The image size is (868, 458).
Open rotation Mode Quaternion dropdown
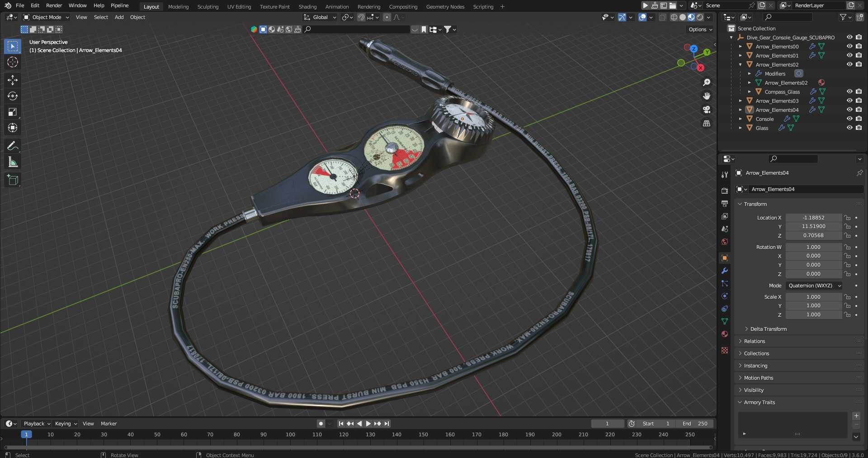[814, 286]
